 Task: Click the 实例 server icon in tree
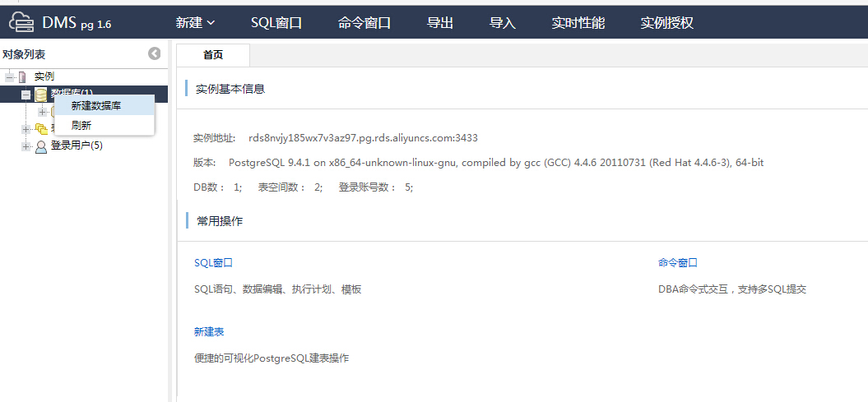[x=22, y=76]
